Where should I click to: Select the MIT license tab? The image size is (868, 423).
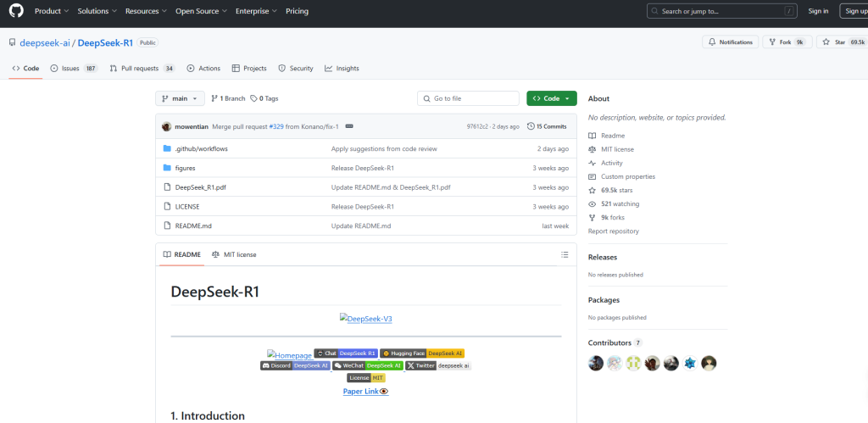[x=234, y=254]
